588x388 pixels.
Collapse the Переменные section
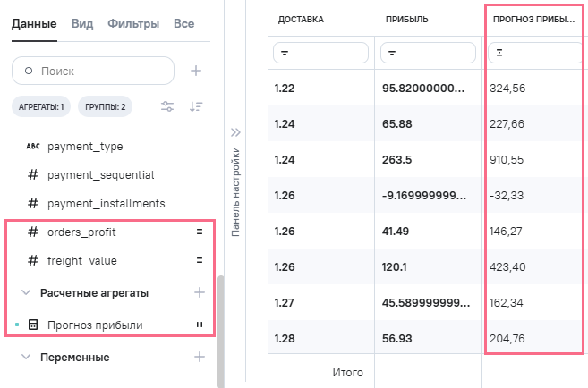pos(25,358)
